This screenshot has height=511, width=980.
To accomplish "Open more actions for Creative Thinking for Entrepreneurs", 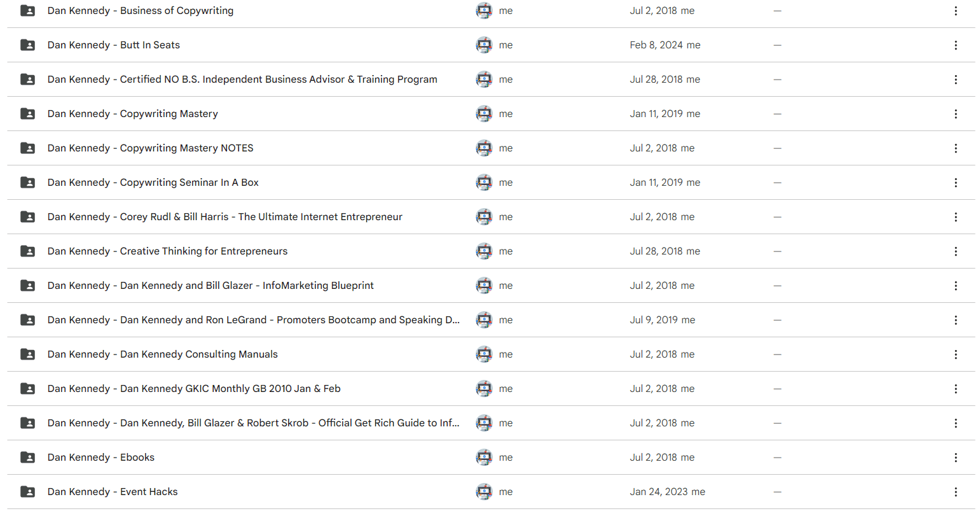I will click(x=955, y=251).
